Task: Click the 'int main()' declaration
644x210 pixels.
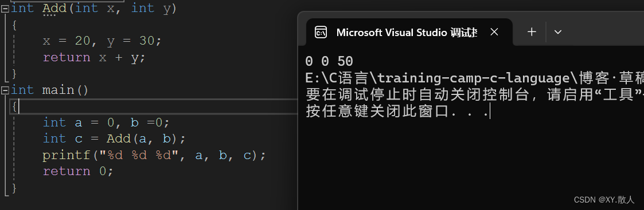Action: pyautogui.click(x=49, y=90)
